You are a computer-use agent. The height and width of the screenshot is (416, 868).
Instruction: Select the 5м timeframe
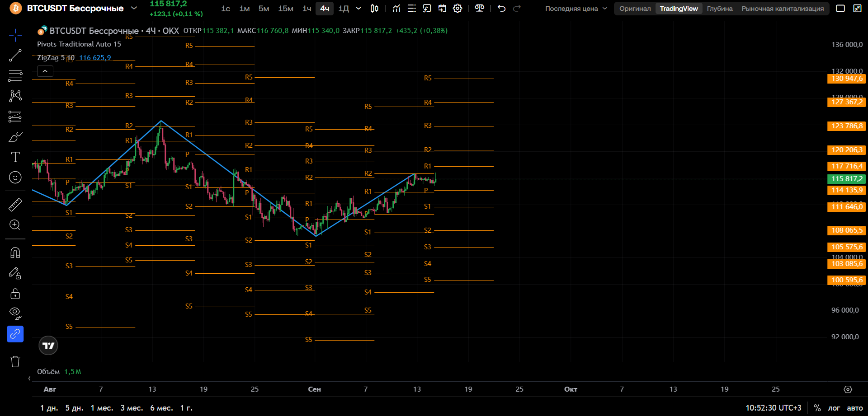(x=264, y=8)
